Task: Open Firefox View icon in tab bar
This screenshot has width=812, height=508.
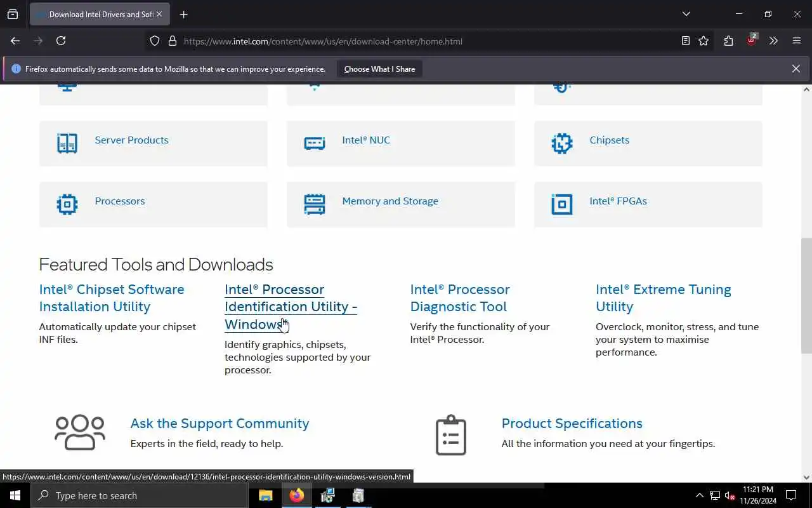Action: tap(13, 14)
